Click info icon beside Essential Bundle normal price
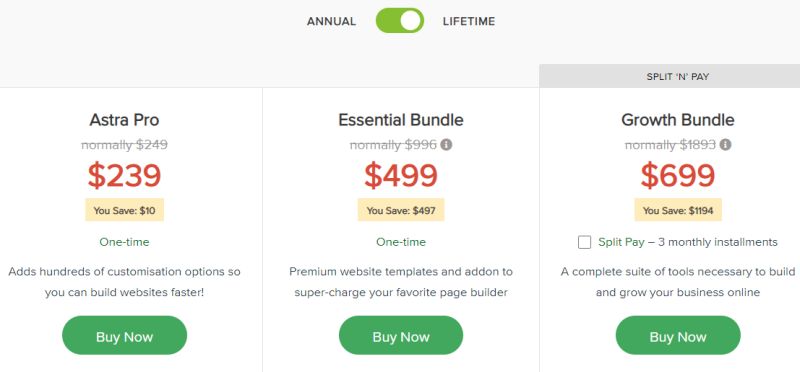800x372 pixels. (446, 145)
